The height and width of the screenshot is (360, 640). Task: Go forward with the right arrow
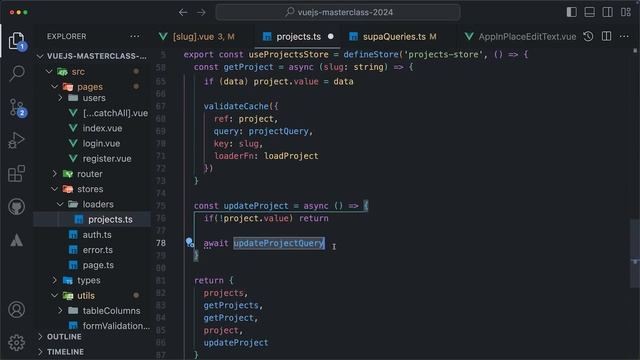201,13
